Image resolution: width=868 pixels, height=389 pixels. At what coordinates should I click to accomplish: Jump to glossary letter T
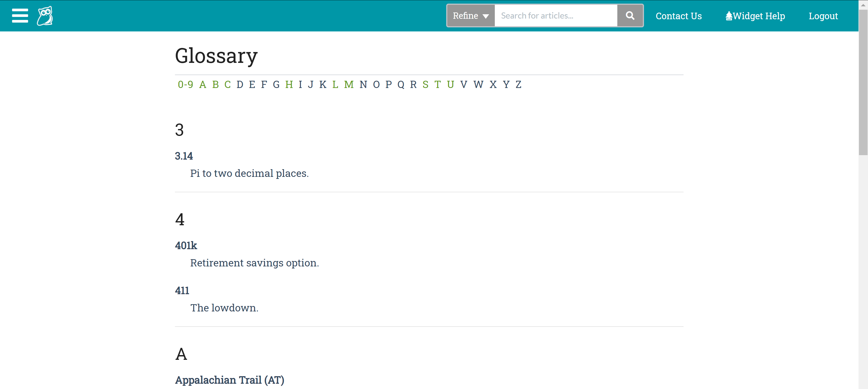[437, 84]
